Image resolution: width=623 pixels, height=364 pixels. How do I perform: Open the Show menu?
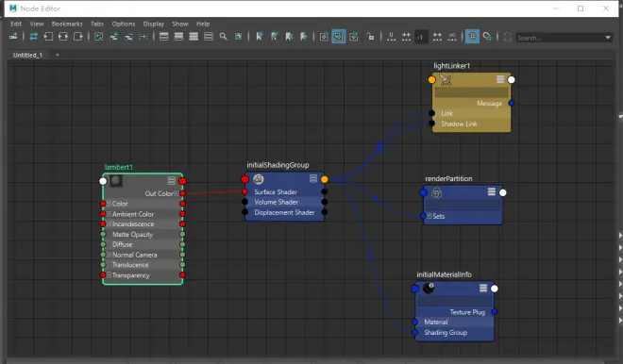click(180, 24)
